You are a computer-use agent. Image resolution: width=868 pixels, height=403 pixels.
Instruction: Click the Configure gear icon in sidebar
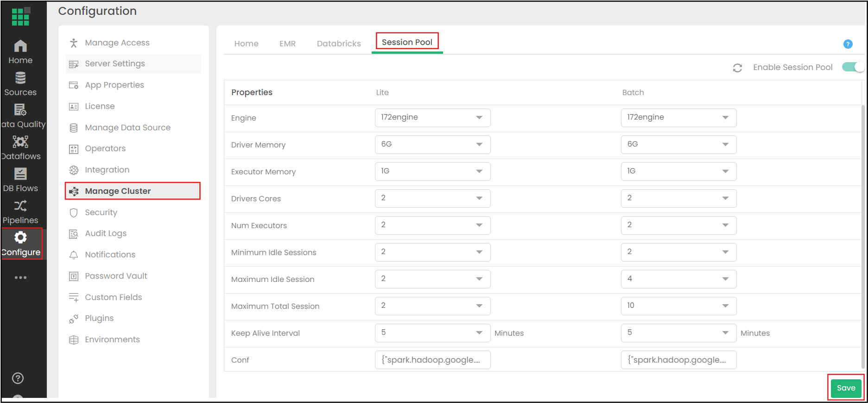[20, 238]
